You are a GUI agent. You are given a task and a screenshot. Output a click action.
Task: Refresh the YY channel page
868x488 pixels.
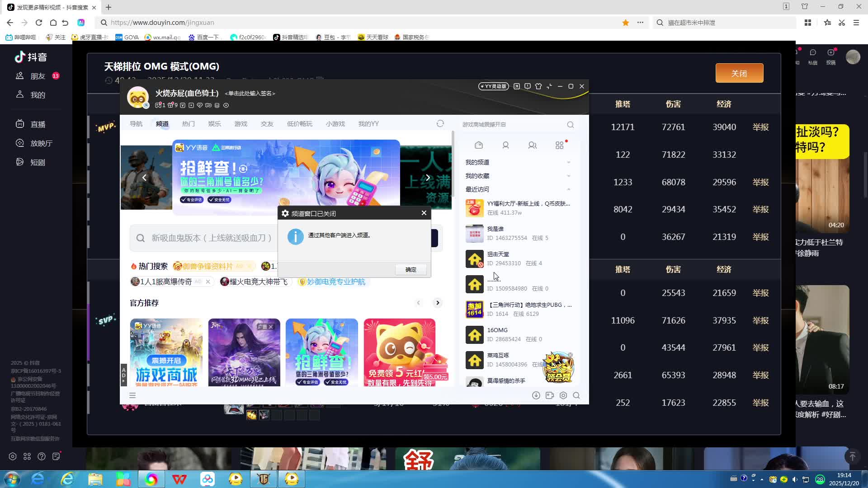click(x=440, y=124)
